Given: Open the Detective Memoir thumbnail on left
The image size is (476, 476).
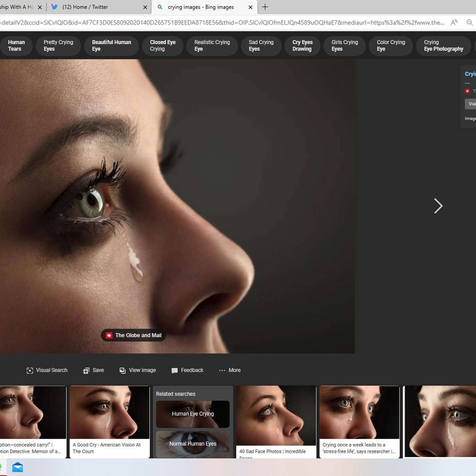Looking at the screenshot, I should [33, 412].
